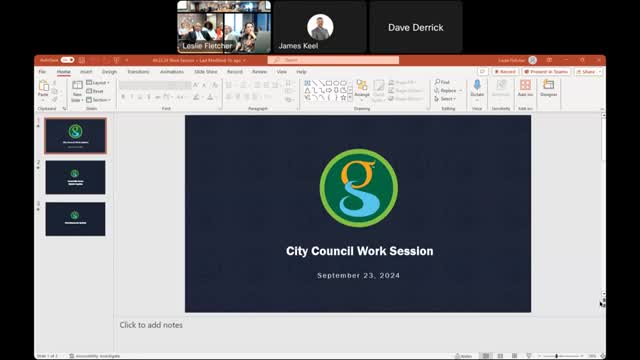
Task: Toggle the Notes pane from status bar
Action: (x=464, y=356)
